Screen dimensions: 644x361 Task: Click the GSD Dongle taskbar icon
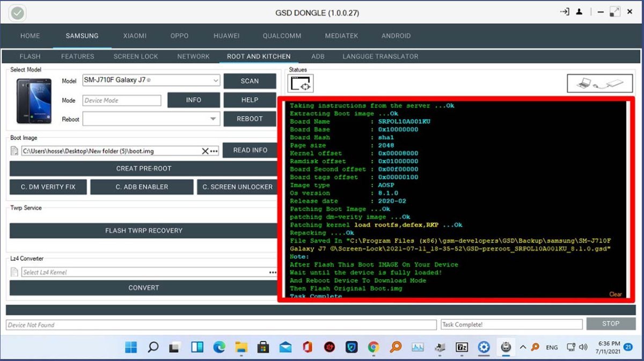click(505, 347)
